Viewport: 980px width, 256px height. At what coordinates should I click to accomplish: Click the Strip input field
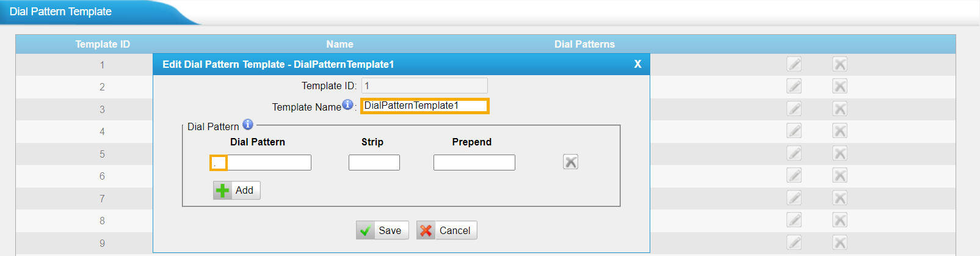click(374, 163)
